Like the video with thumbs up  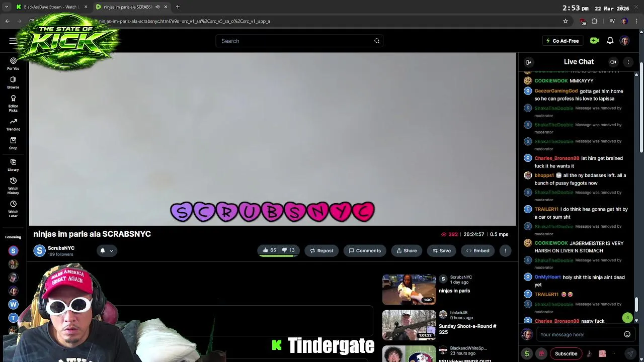click(x=268, y=250)
